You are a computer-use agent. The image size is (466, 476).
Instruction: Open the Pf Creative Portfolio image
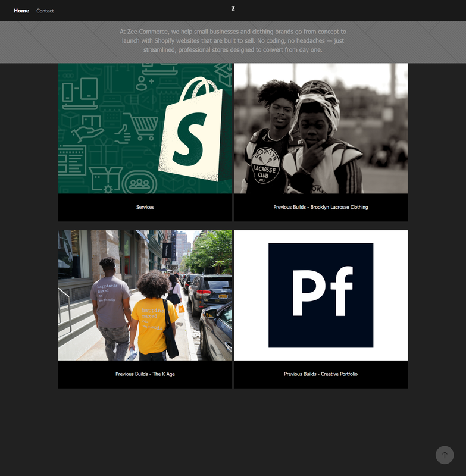click(x=321, y=295)
